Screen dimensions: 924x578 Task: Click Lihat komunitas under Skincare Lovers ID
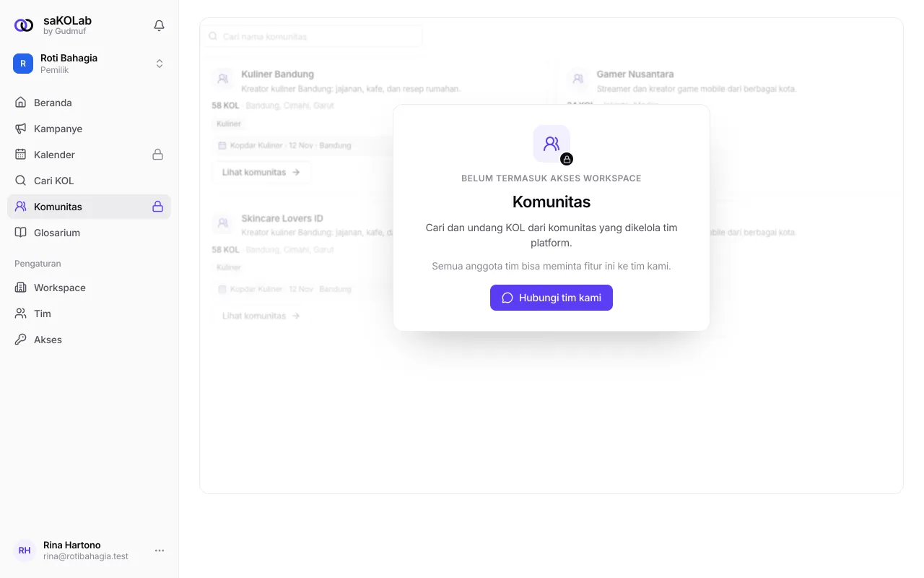click(x=261, y=316)
